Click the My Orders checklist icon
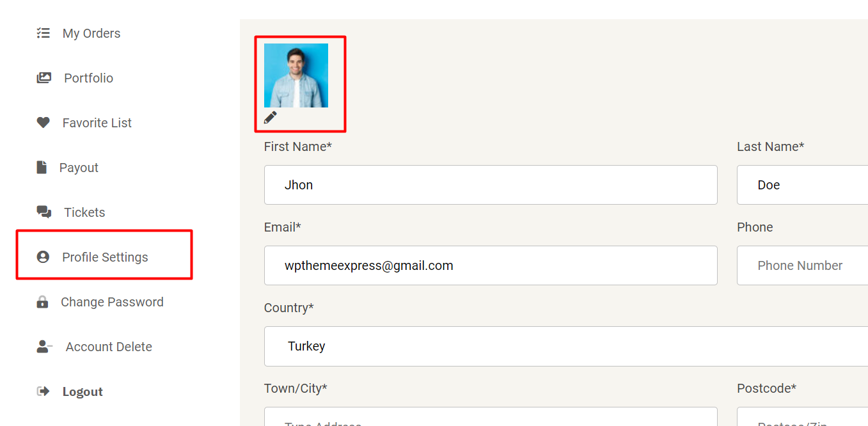Viewport: 868px width, 426px height. 43,33
